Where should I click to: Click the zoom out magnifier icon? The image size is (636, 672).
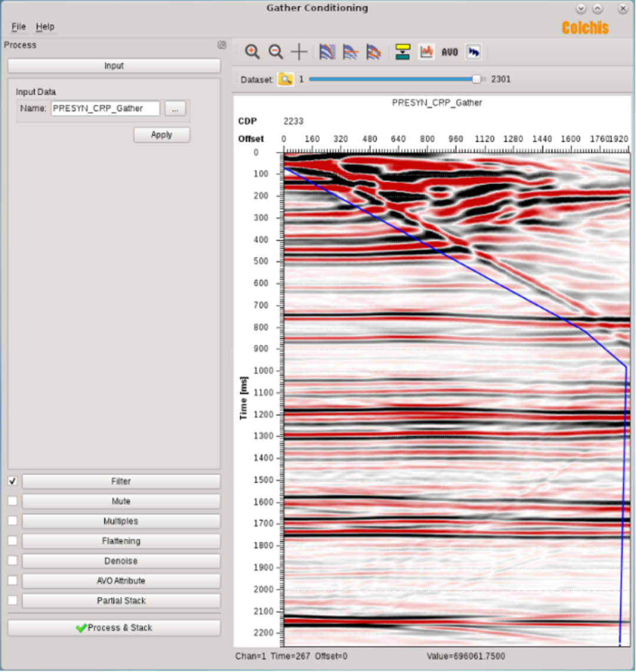[276, 52]
